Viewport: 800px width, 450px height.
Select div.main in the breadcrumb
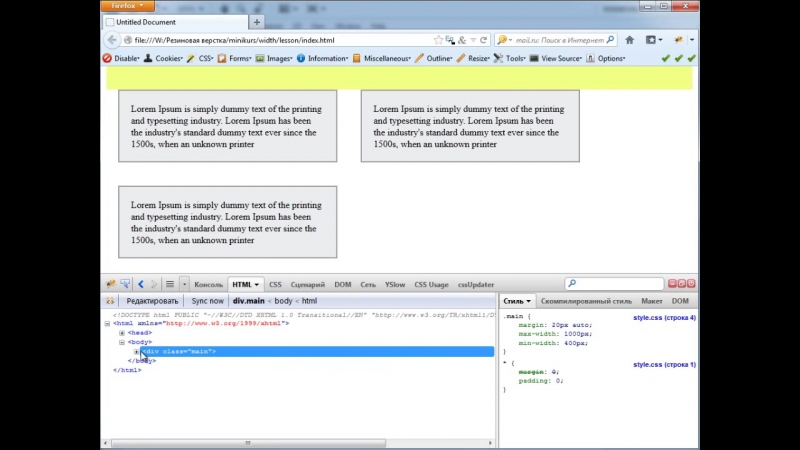pos(248,301)
